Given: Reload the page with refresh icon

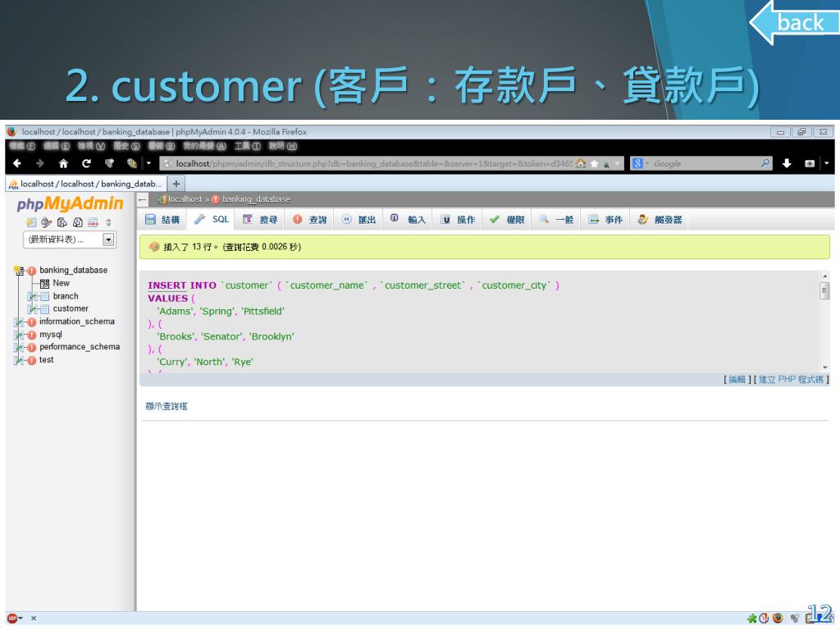Looking at the screenshot, I should point(86,163).
